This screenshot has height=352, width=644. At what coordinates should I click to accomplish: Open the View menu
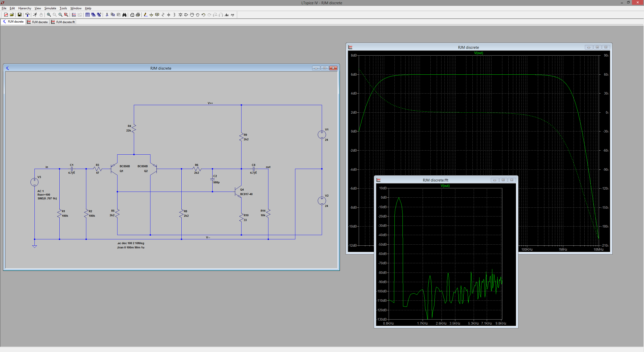pos(38,8)
